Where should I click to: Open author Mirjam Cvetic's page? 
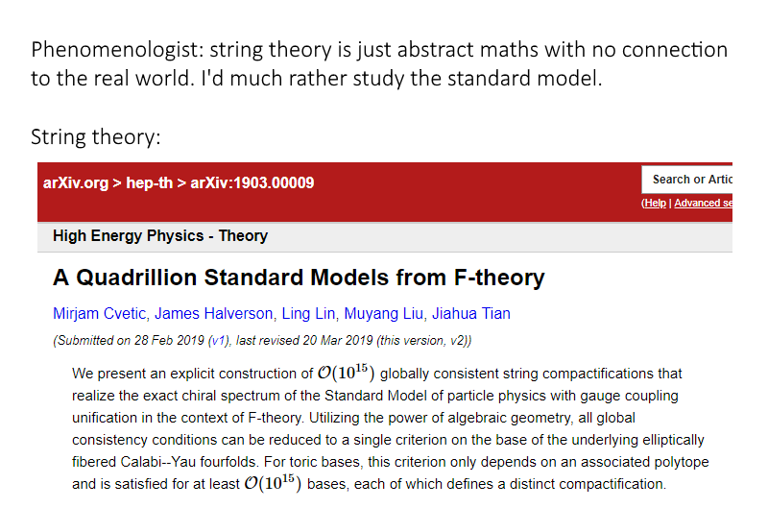pos(100,313)
